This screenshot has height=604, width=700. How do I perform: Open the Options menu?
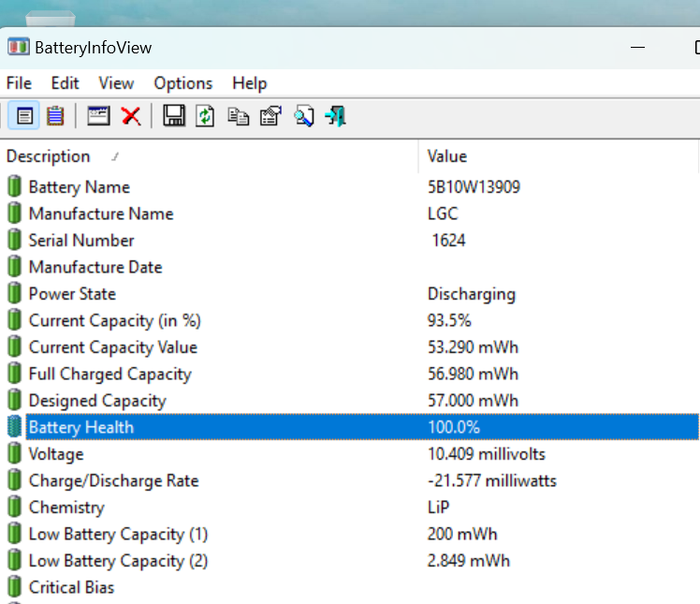coord(183,83)
